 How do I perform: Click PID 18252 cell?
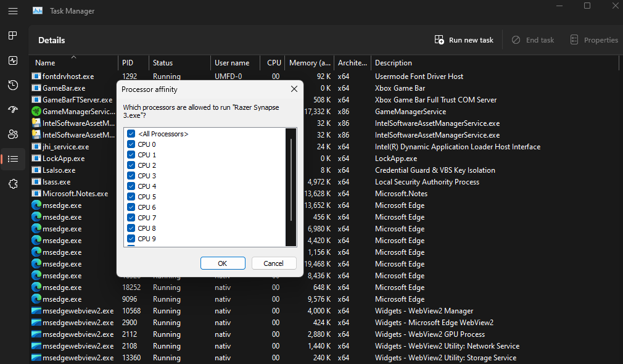131,287
